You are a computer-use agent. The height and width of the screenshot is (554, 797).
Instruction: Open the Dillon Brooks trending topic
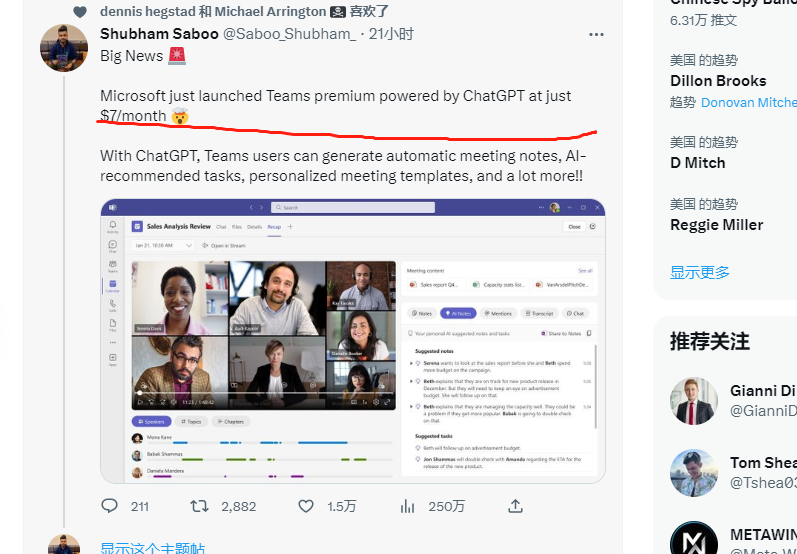(718, 81)
